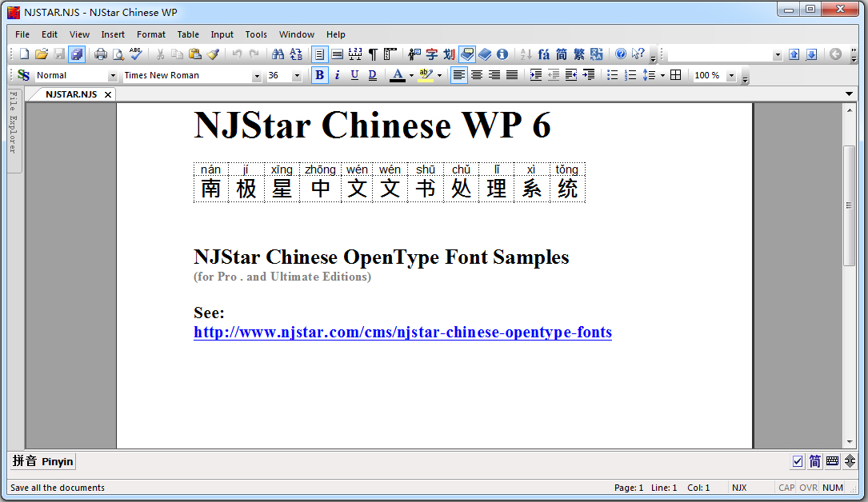Expand the font size 36 dropdown

click(298, 76)
